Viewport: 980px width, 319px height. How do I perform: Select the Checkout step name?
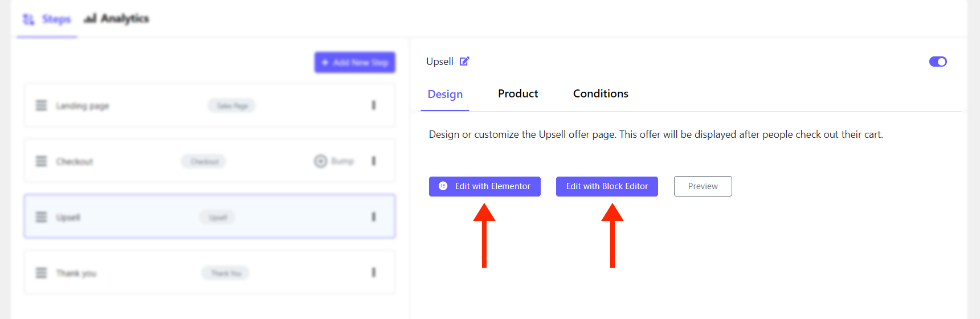click(75, 162)
